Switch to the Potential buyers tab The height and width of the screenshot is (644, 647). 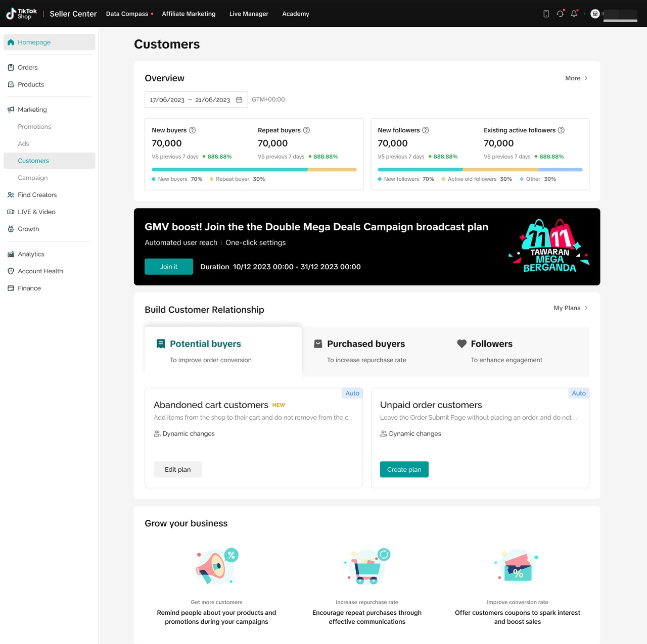coord(223,352)
